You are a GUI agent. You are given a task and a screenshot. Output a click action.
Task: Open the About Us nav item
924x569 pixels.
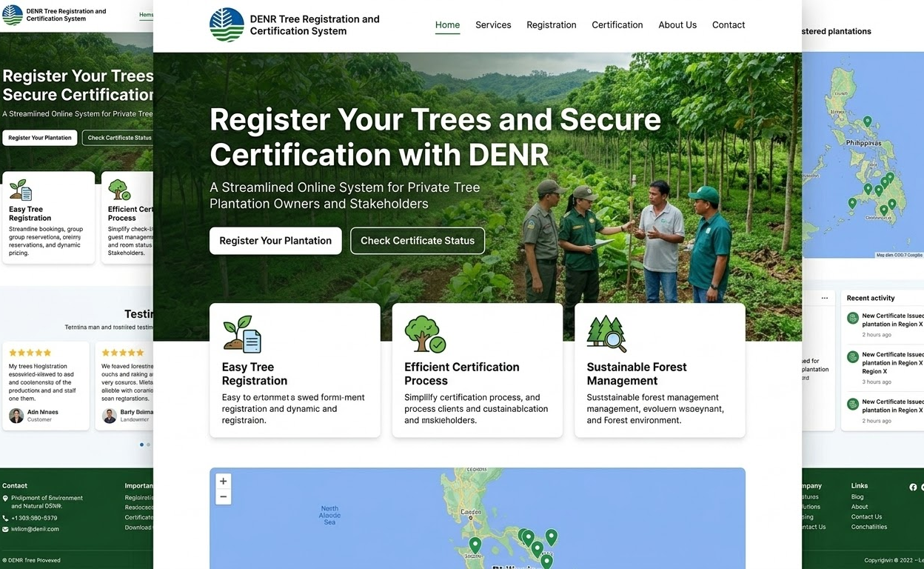[677, 24]
